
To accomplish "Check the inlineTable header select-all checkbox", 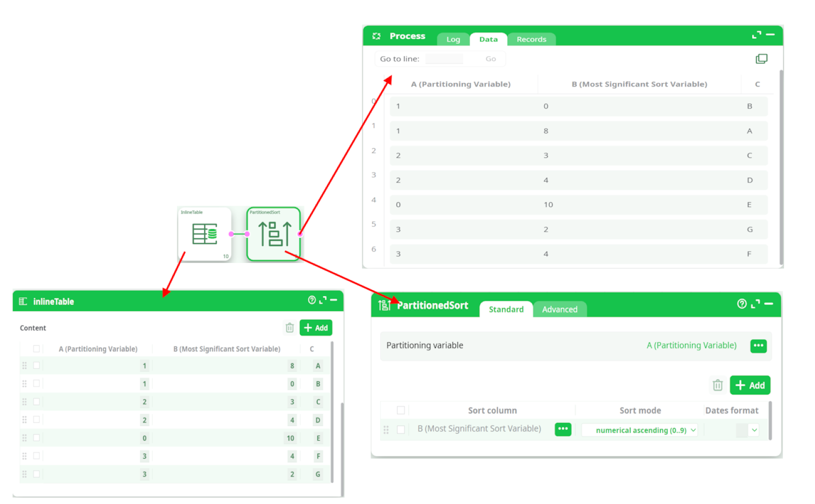I will [x=36, y=349].
